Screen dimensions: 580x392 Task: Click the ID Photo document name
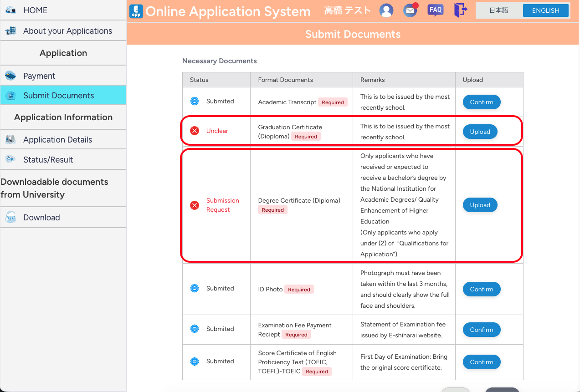[x=270, y=289]
